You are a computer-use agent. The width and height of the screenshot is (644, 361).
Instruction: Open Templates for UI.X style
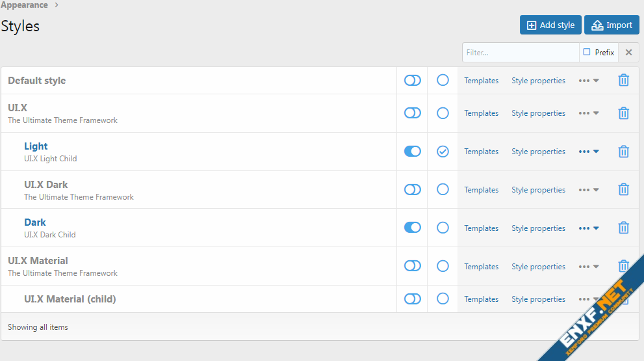click(481, 113)
